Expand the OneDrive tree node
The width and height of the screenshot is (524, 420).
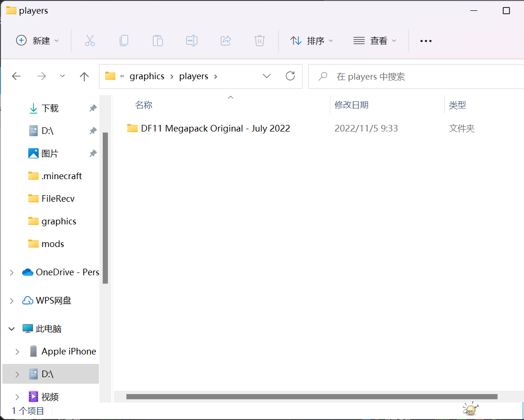[12, 272]
